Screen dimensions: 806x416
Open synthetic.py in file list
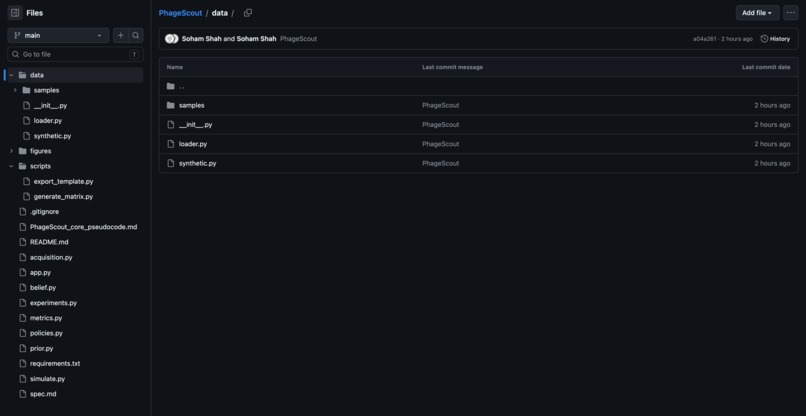click(x=197, y=163)
